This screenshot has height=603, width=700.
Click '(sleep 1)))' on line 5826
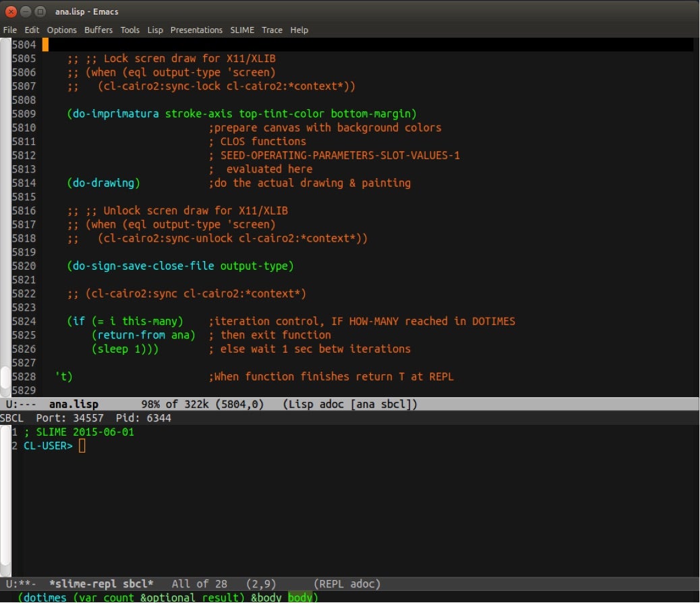click(125, 349)
